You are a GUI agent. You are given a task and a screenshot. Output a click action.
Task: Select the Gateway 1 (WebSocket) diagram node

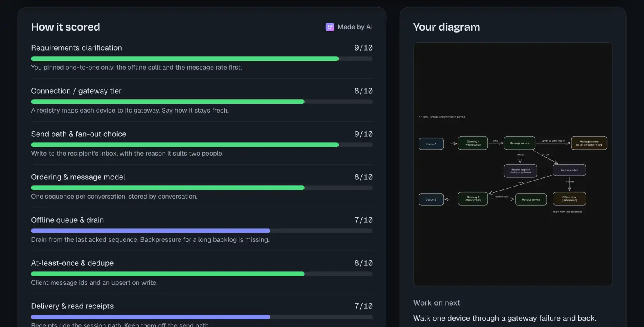pos(473,143)
